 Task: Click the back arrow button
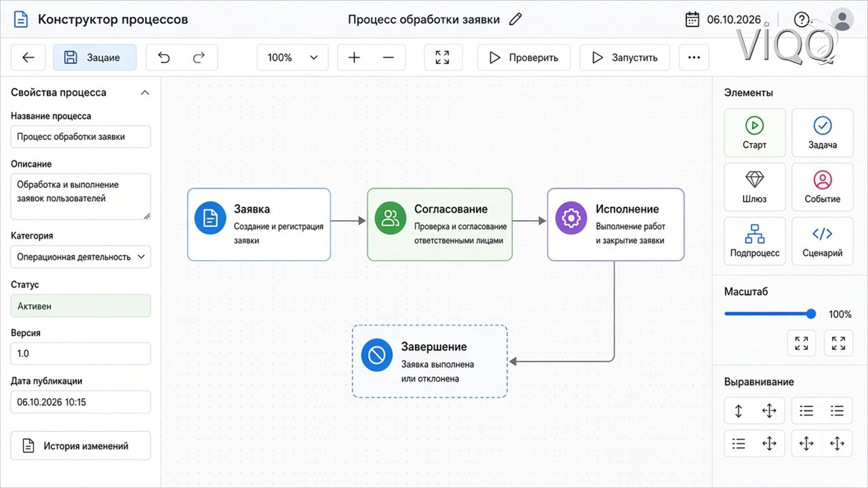click(x=28, y=57)
